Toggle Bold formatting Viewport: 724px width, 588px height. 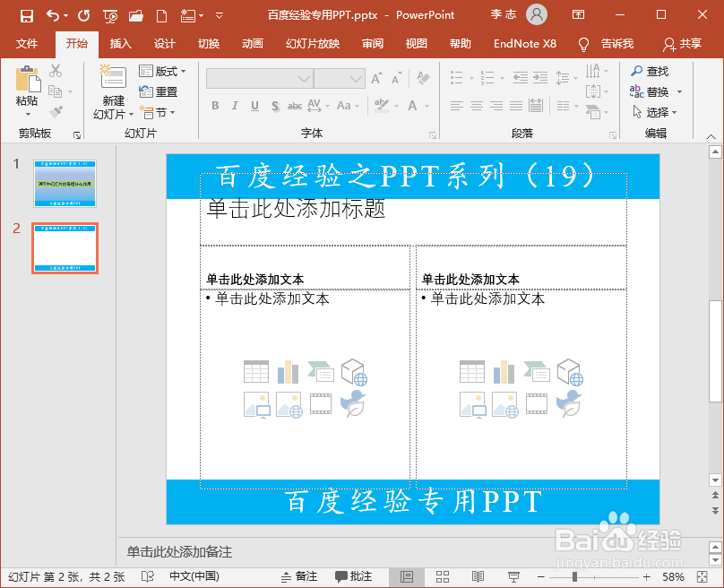[215, 106]
